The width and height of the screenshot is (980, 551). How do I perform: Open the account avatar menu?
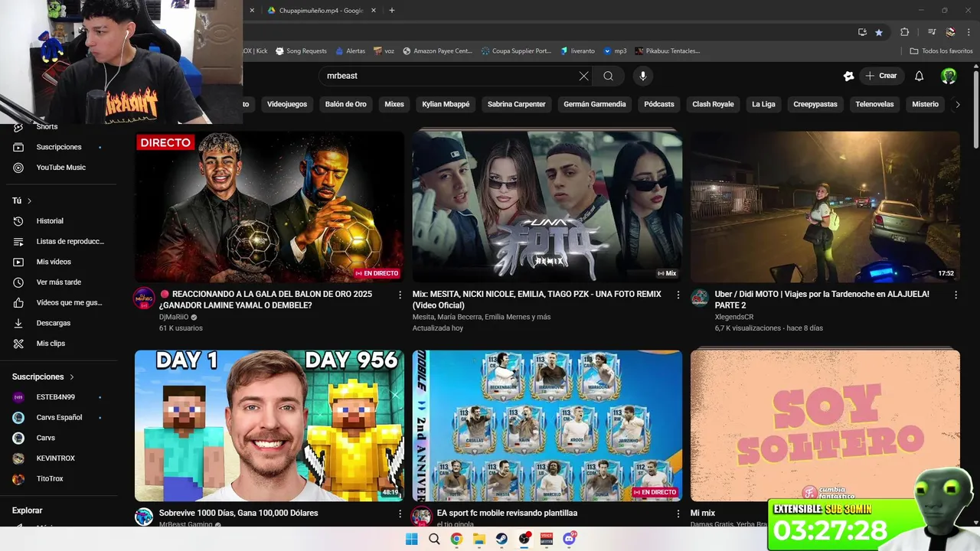[x=949, y=76]
